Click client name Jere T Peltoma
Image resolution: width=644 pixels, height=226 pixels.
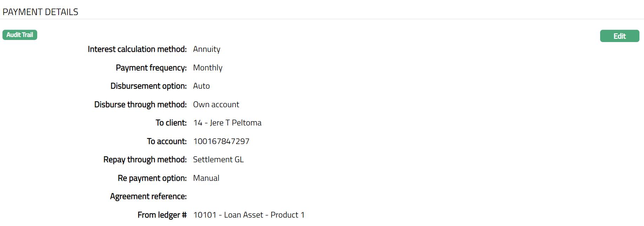[227, 123]
